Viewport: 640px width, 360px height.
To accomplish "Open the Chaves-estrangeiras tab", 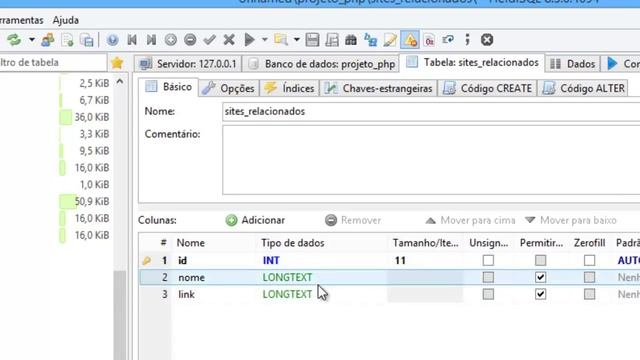I will coord(378,88).
